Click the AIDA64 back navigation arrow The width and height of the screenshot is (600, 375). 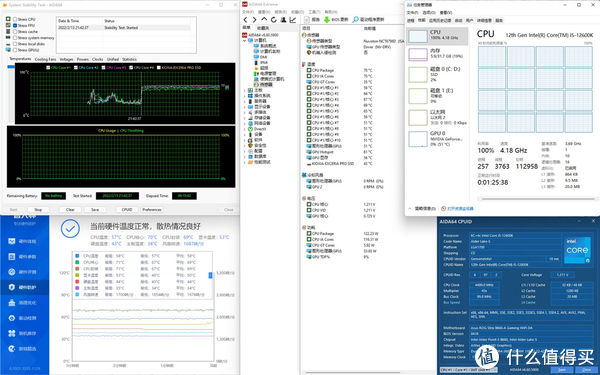tap(245, 20)
